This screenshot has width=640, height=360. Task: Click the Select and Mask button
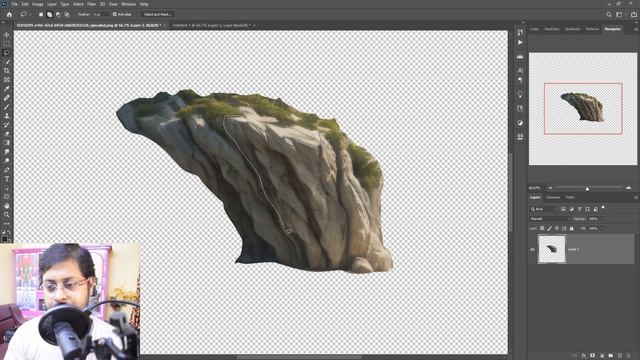coord(157,14)
